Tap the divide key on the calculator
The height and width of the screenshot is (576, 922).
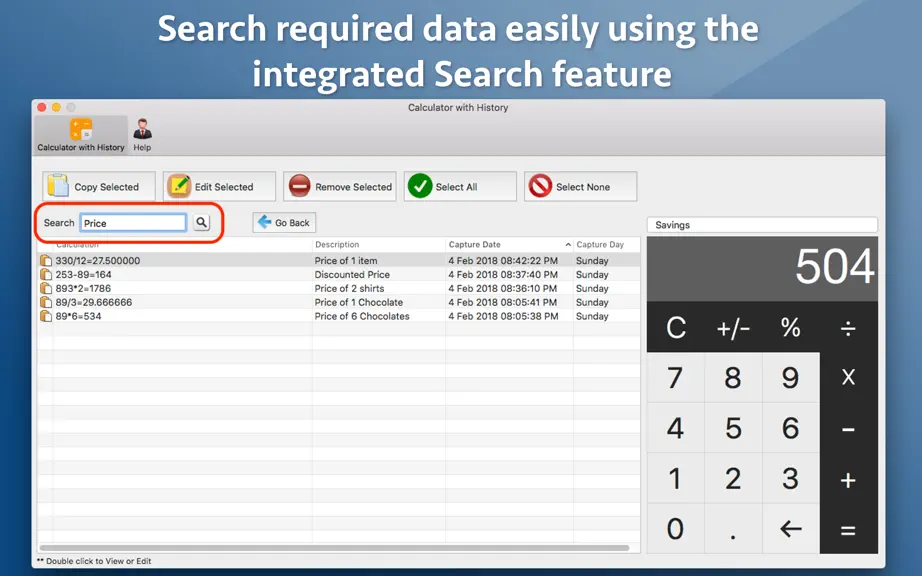[848, 327]
